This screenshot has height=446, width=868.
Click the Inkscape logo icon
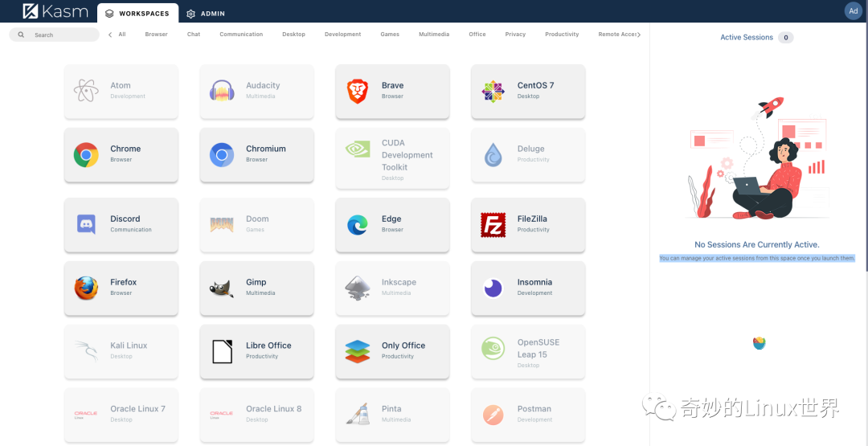358,288
